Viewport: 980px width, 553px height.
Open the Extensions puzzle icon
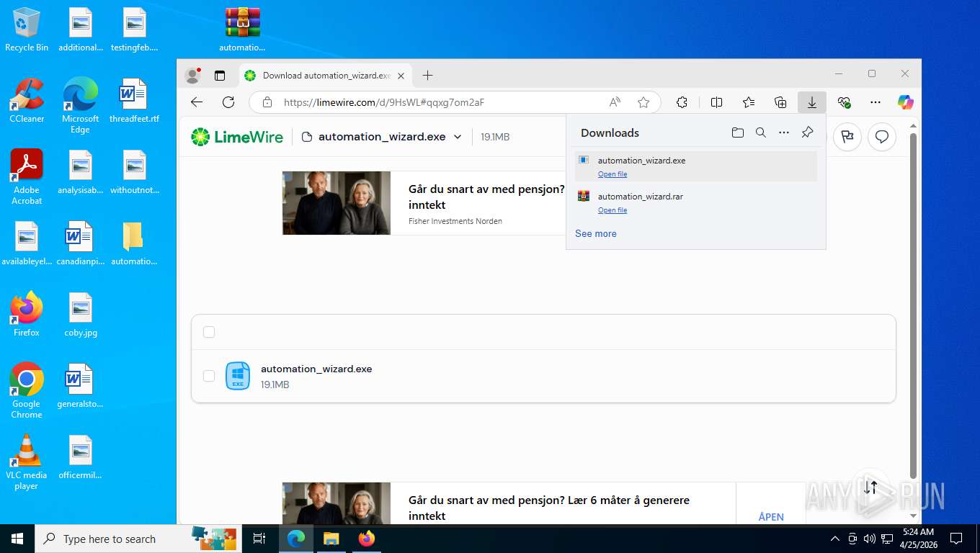point(682,102)
